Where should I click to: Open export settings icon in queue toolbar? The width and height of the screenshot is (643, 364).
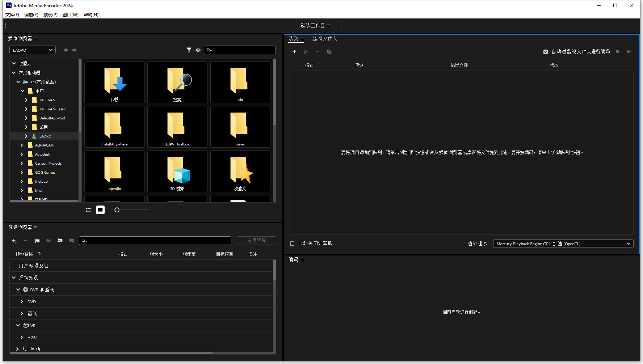(306, 52)
